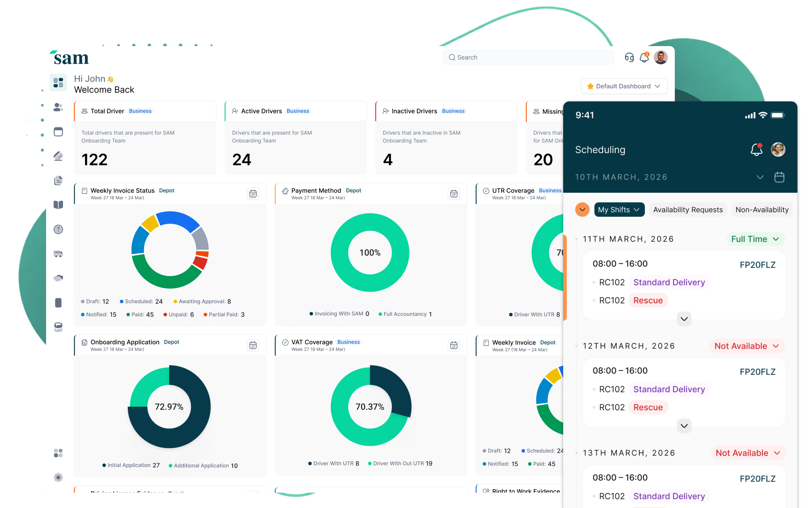Click Standard Delivery tag under 11th March
Image resolution: width=812 pixels, height=508 pixels.
(x=669, y=282)
